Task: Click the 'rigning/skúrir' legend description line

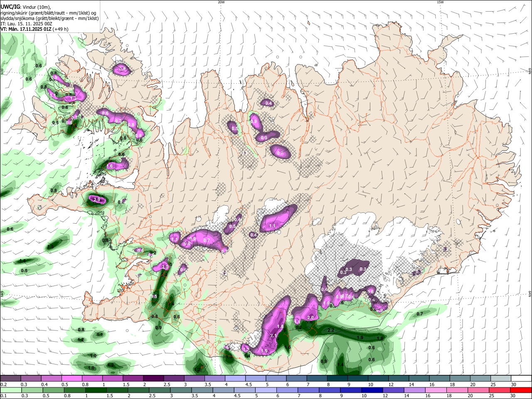Action: (48, 13)
